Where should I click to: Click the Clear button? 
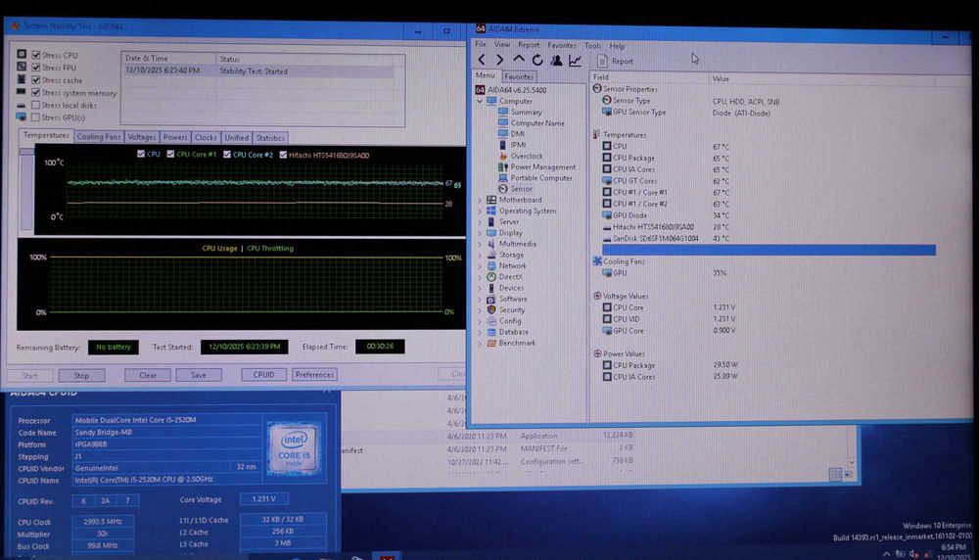coord(148,375)
